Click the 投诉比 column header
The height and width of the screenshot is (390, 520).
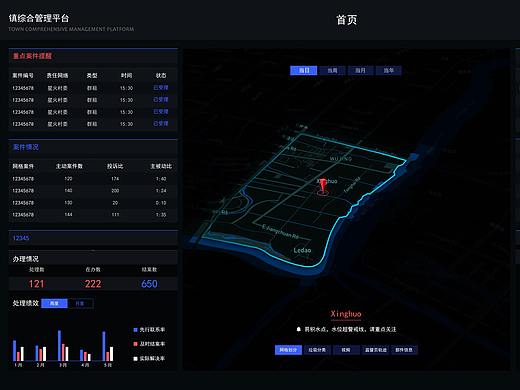pyautogui.click(x=115, y=166)
